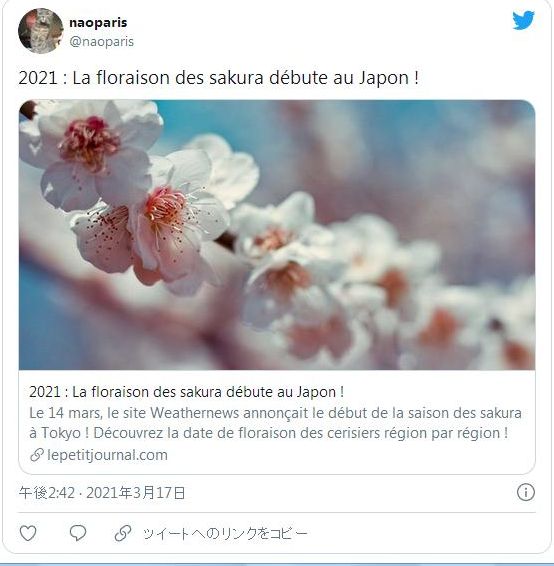554x566 pixels.
Task: Open the timestamp 午後2:42 link
Action: tap(47, 493)
